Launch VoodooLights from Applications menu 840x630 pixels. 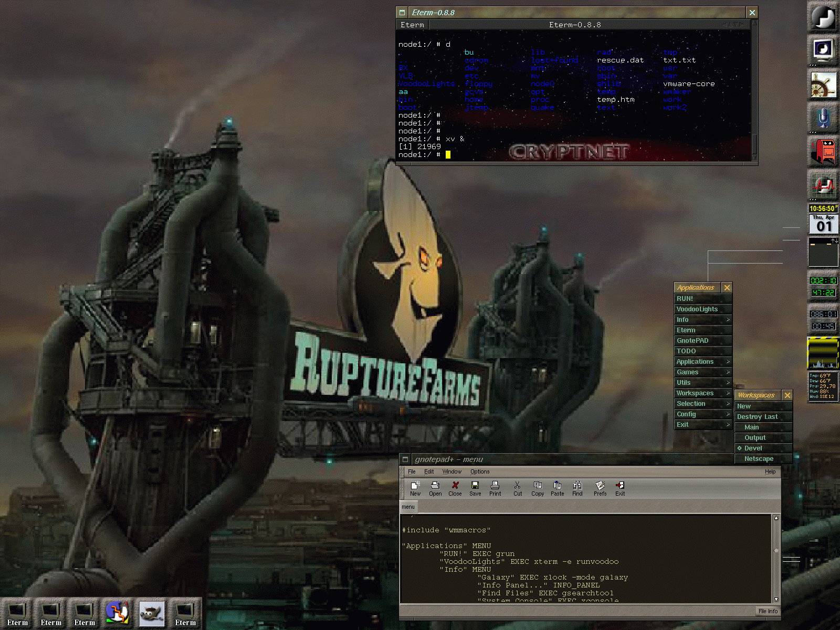click(703, 309)
